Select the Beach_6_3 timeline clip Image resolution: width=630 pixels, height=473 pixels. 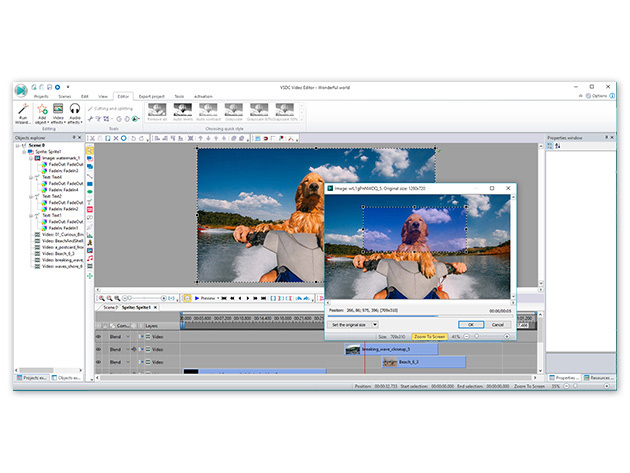tap(423, 362)
